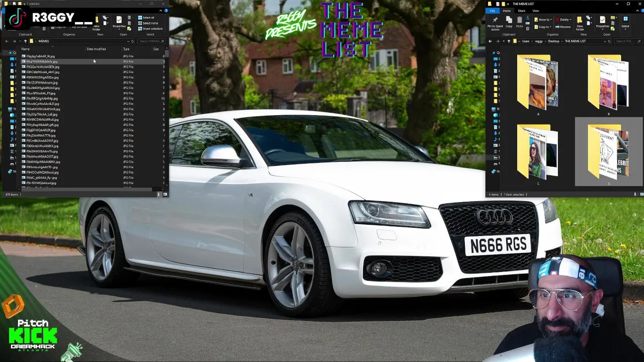Open help in the MEMES window

click(166, 11)
